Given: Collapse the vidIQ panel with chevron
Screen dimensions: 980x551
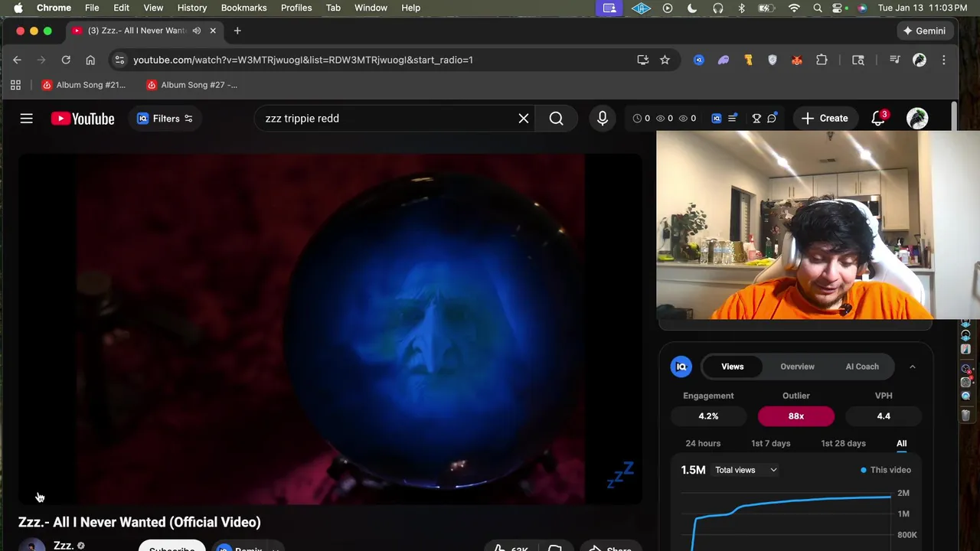Looking at the screenshot, I should [913, 367].
